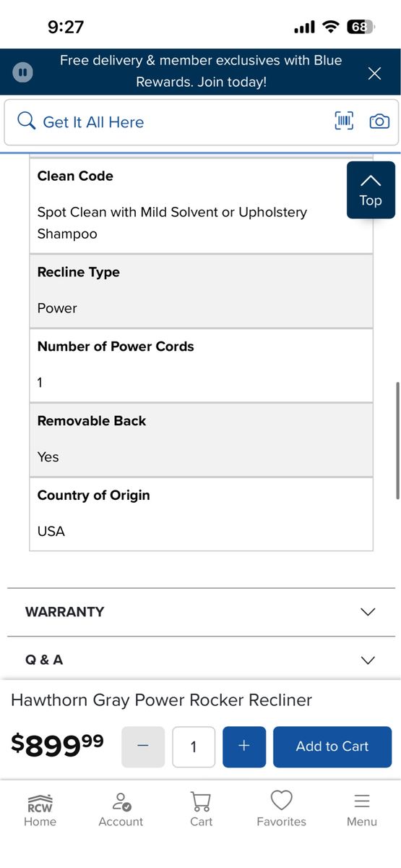The width and height of the screenshot is (401, 868).
Task: Open the Account tab
Action: 121,810
